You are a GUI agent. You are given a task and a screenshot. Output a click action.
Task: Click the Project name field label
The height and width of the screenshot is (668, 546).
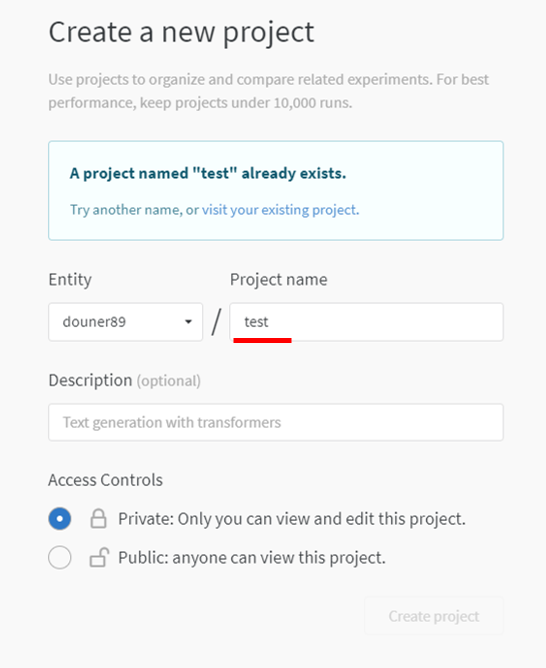pos(279,280)
